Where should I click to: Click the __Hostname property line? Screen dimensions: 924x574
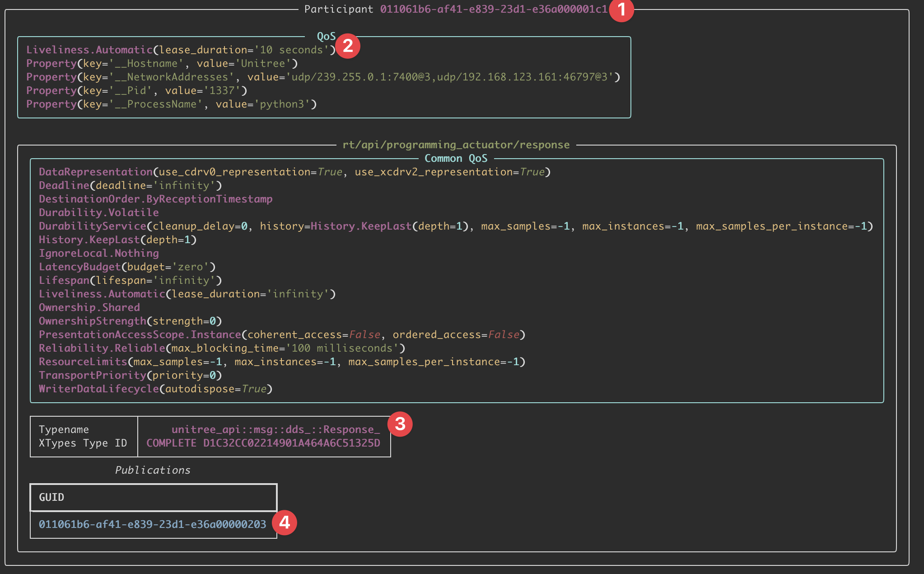click(162, 63)
